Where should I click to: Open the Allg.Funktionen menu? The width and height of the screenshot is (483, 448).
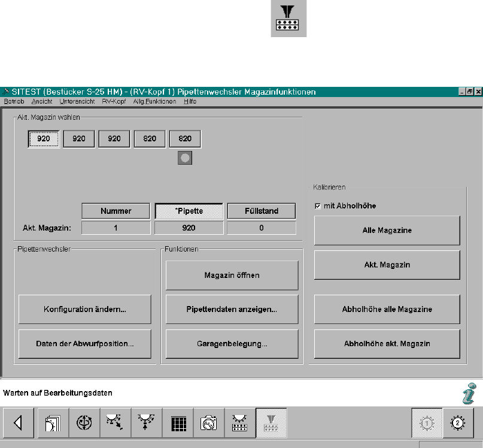154,101
